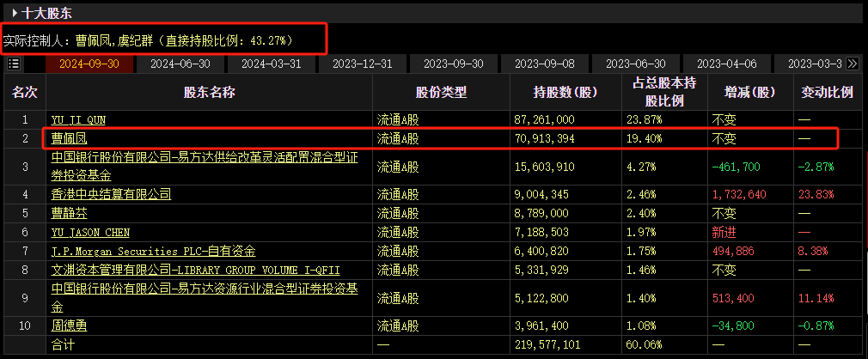868x359 pixels.
Task: Click the 实际控制人 controller info text
Action: click(x=148, y=40)
